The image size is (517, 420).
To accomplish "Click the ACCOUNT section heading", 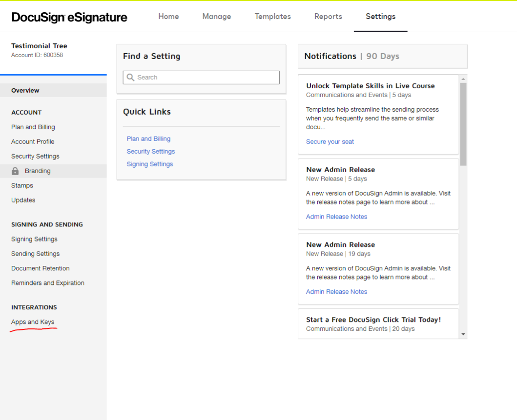I will pos(26,112).
